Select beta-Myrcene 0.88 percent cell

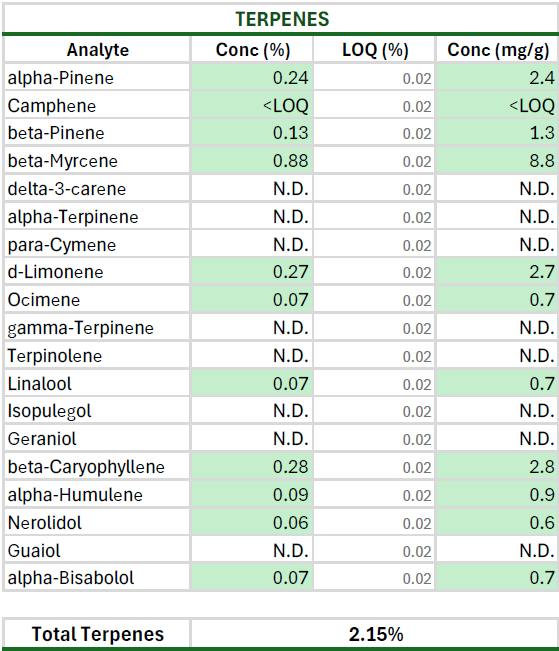(x=252, y=160)
